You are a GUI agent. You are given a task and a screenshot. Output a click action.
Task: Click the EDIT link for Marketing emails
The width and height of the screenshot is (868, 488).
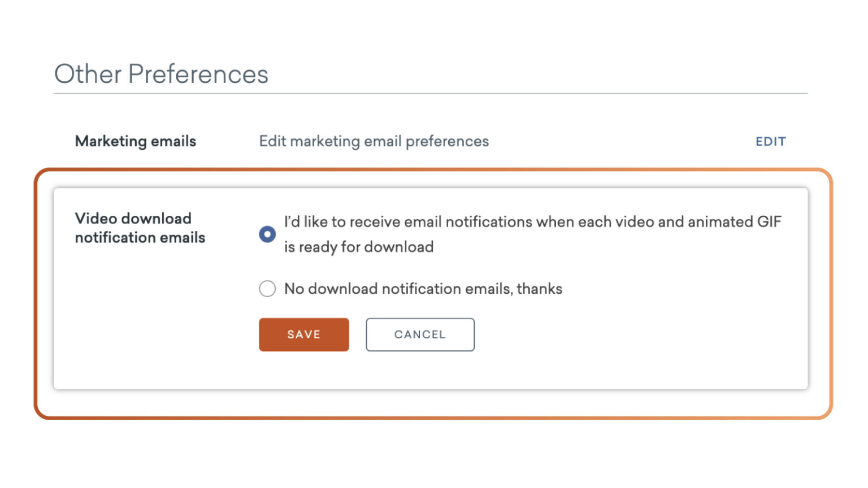pyautogui.click(x=770, y=142)
